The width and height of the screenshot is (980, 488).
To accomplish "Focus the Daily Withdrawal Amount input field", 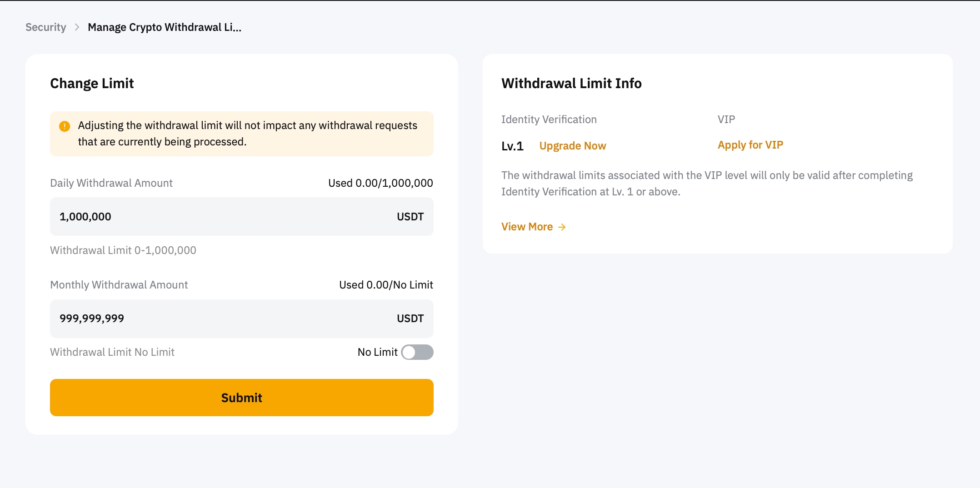I will point(218,217).
